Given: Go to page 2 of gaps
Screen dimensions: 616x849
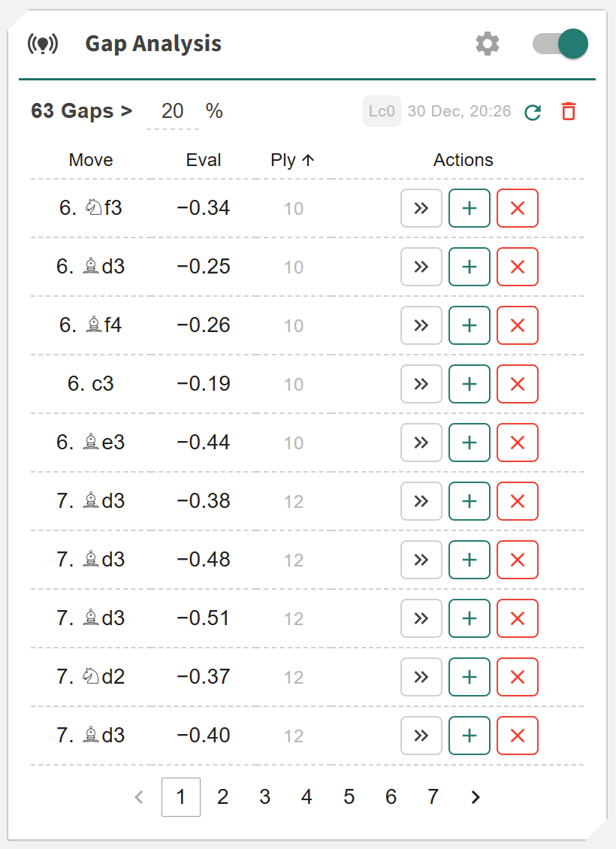Looking at the screenshot, I should pyautogui.click(x=222, y=797).
